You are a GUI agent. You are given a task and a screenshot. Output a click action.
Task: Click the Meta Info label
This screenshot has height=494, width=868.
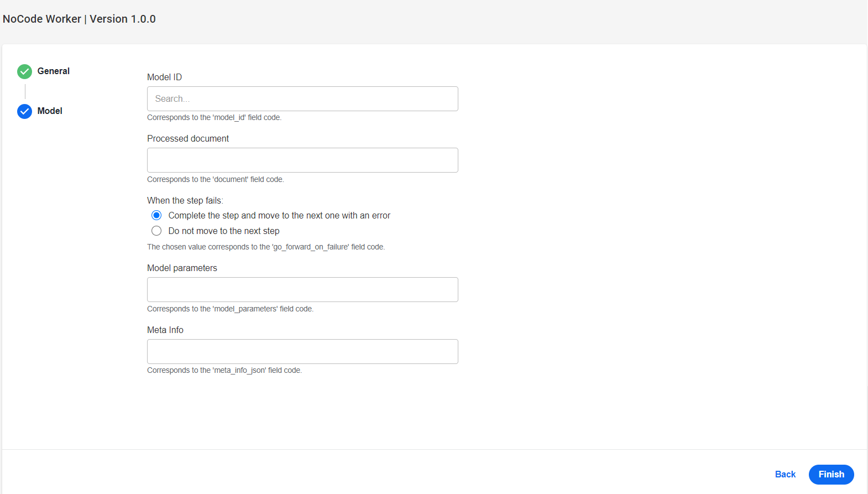tap(165, 330)
